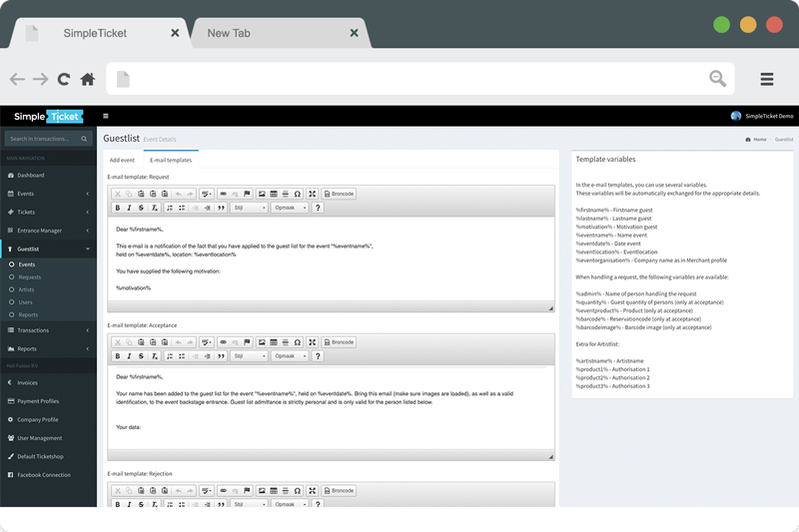The height and width of the screenshot is (532, 799).
Task: Open the SimpleTicket Demo user menu
Action: [x=762, y=116]
